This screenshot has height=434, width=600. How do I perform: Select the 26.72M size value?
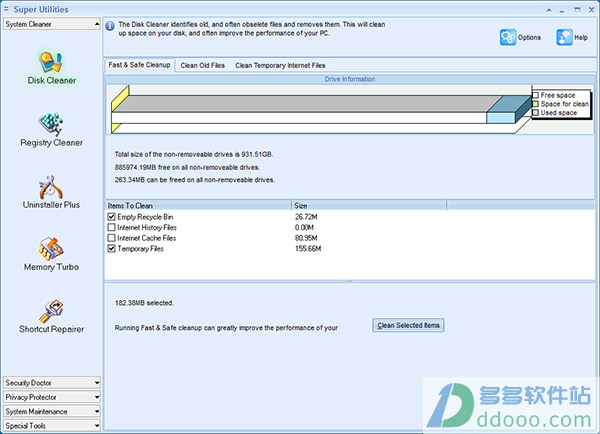306,217
